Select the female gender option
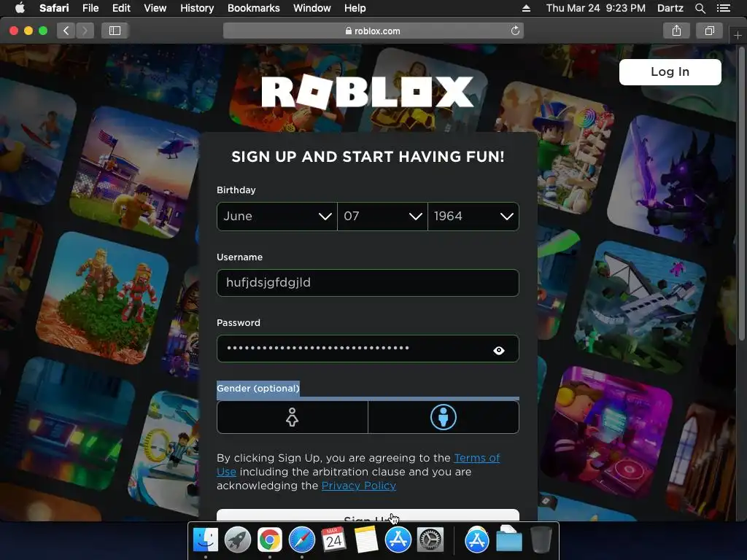Viewport: 747px width, 560px height. point(292,417)
